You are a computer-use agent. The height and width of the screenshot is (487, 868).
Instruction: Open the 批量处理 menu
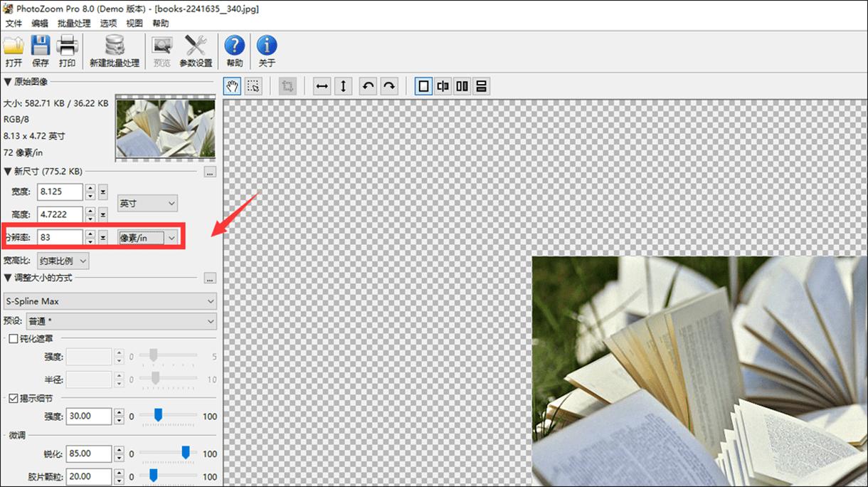[x=74, y=23]
